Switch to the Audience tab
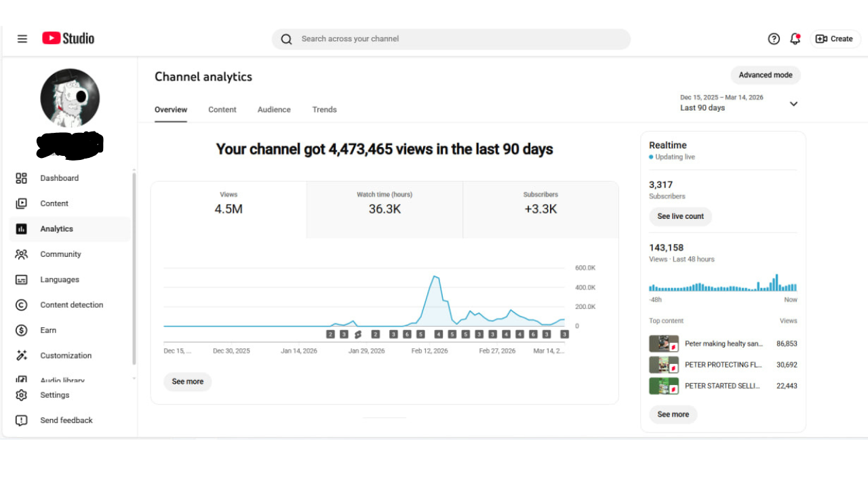Viewport: 868px width, 488px height. 274,110
